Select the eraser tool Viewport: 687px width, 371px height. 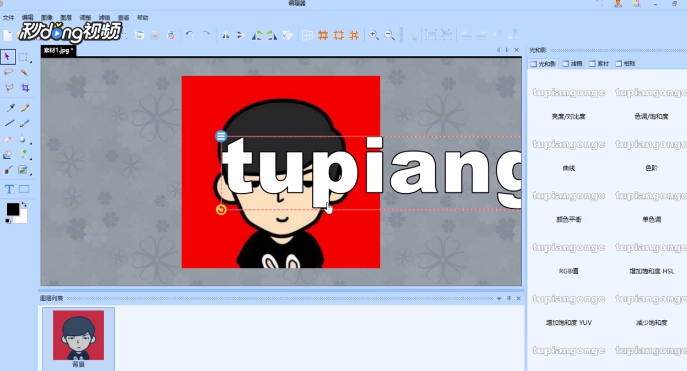tap(8, 139)
